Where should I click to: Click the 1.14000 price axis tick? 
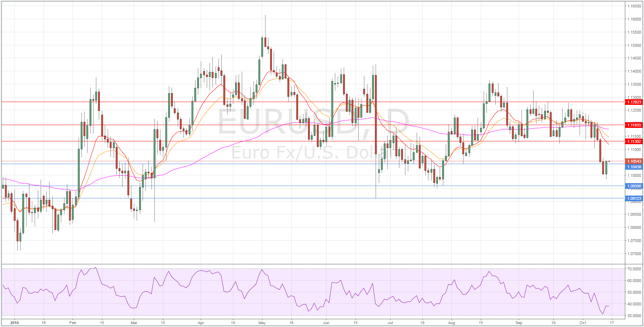coord(634,71)
